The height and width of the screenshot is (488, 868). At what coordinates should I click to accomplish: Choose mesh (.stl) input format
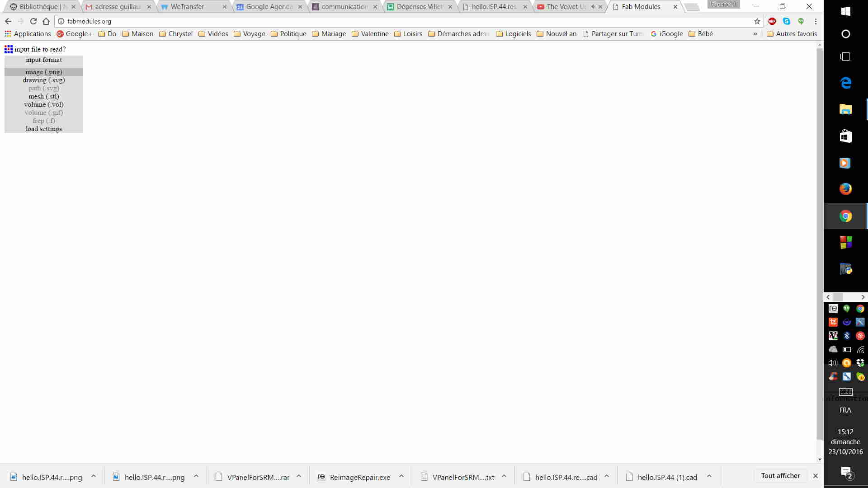tap(44, 96)
